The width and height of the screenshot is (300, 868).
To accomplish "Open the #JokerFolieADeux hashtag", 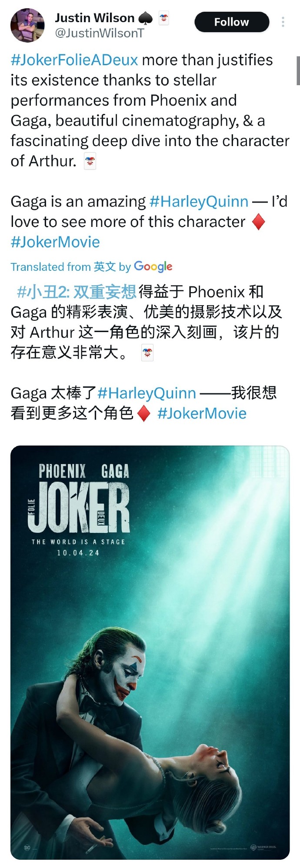I will point(74,60).
